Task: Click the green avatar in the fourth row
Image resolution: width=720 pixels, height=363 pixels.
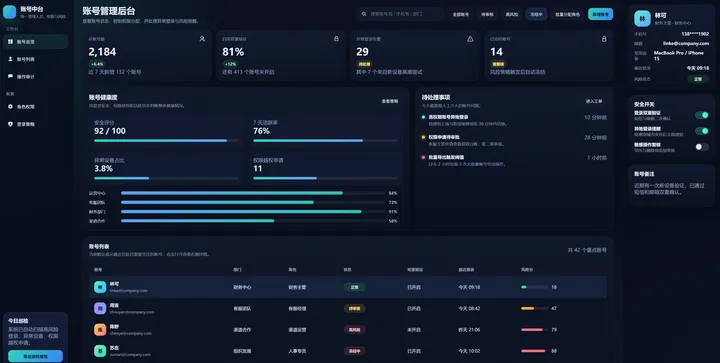Action: pyautogui.click(x=100, y=351)
